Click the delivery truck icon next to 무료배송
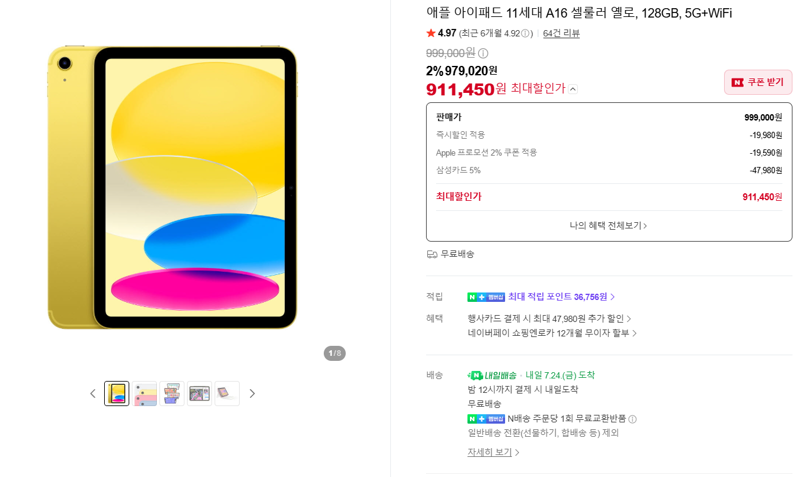800x477 pixels. click(432, 254)
